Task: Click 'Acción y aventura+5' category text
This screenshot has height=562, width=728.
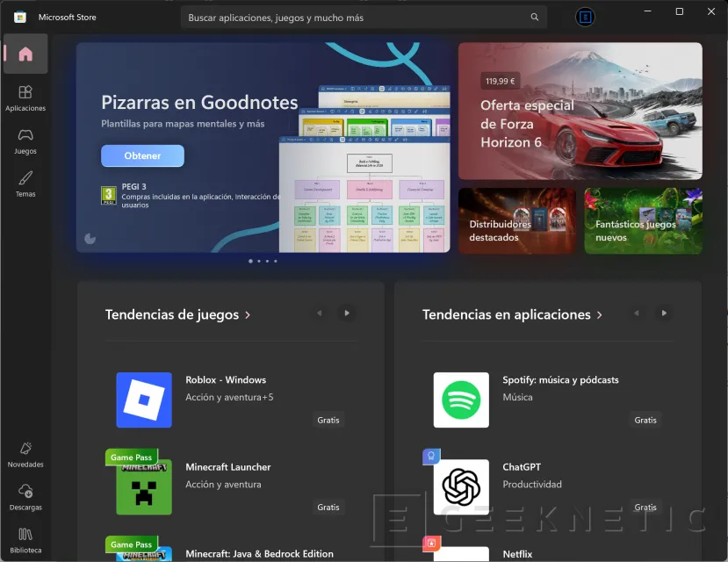Action: 229,397
